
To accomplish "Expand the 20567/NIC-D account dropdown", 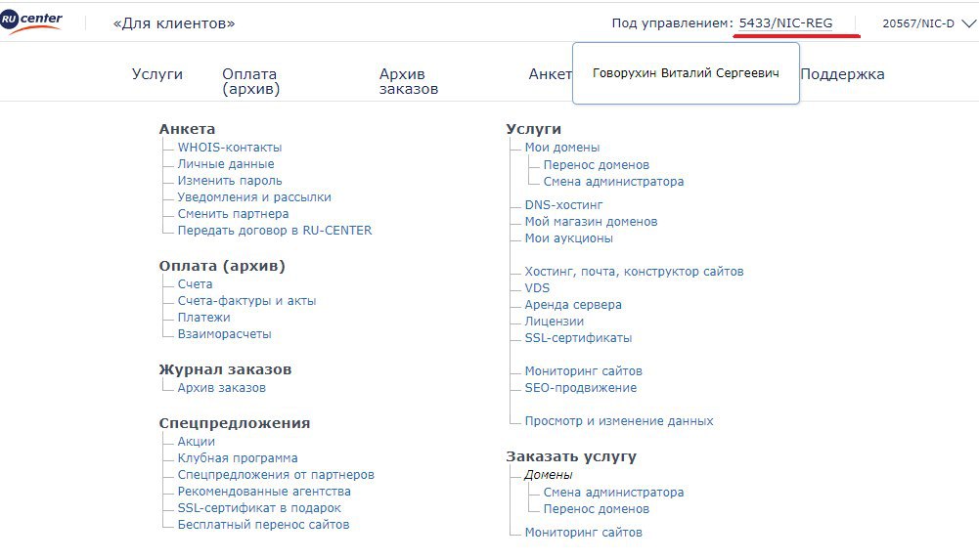I will [x=929, y=23].
